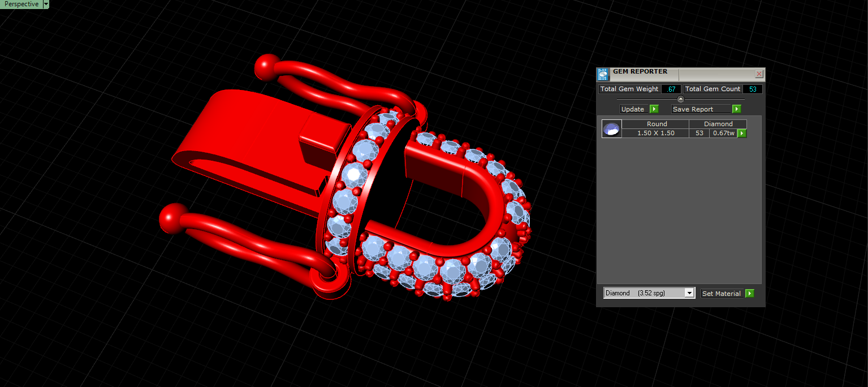The height and width of the screenshot is (387, 868).
Task: Select the 0.67tw weight cell
Action: click(x=723, y=134)
